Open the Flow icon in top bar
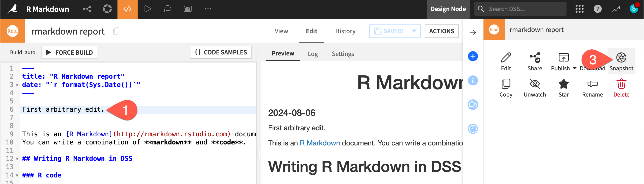This screenshot has height=184, width=644. coord(87,9)
